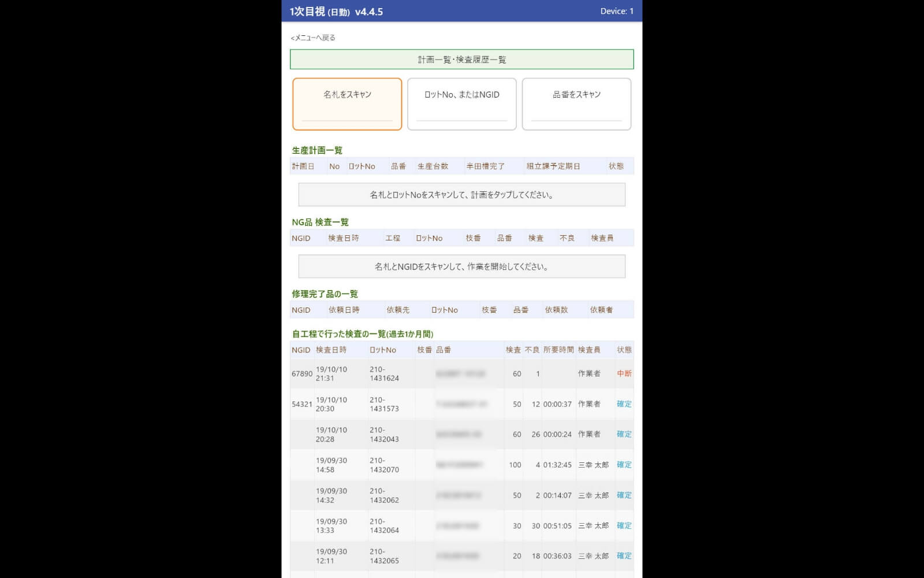
Task: Click 確定 status for lot 210-1432070
Action: (624, 465)
